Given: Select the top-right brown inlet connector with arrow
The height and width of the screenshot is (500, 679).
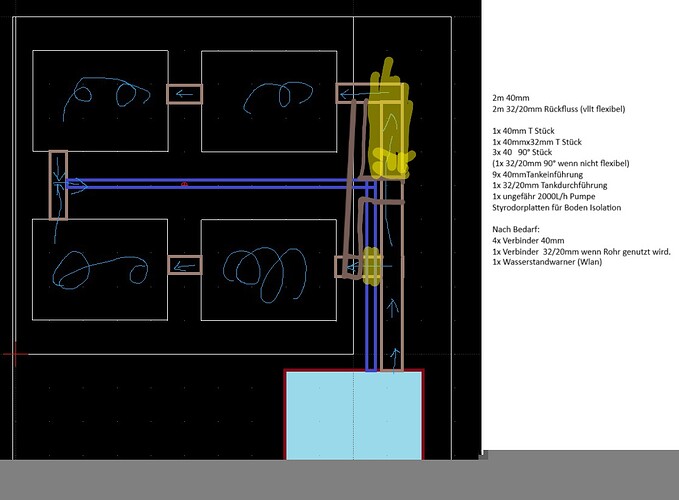Looking at the screenshot, I should pyautogui.click(x=352, y=94).
